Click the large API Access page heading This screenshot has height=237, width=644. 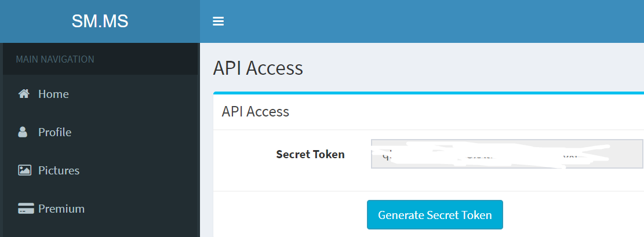[258, 68]
